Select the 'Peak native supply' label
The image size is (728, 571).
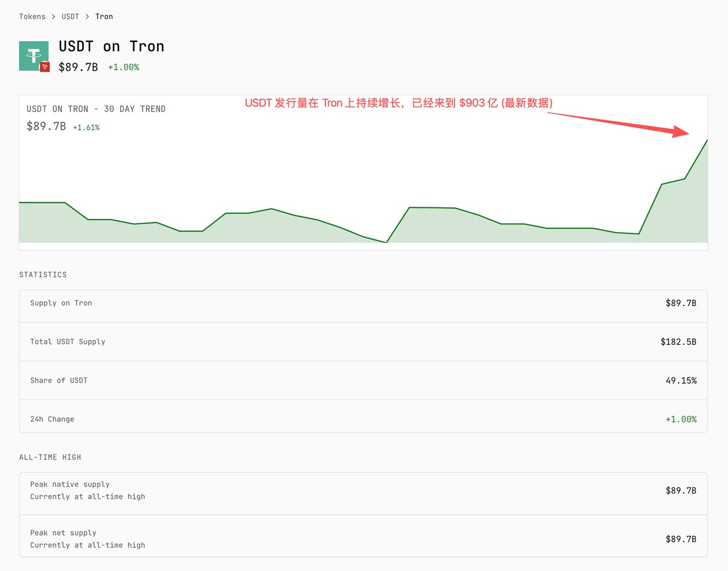point(70,484)
